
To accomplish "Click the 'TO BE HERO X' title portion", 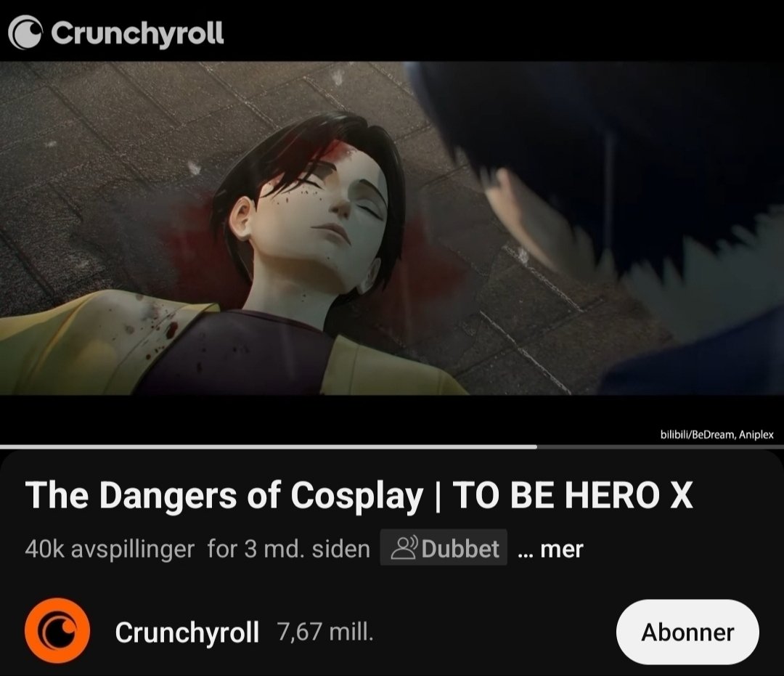I will click(573, 495).
